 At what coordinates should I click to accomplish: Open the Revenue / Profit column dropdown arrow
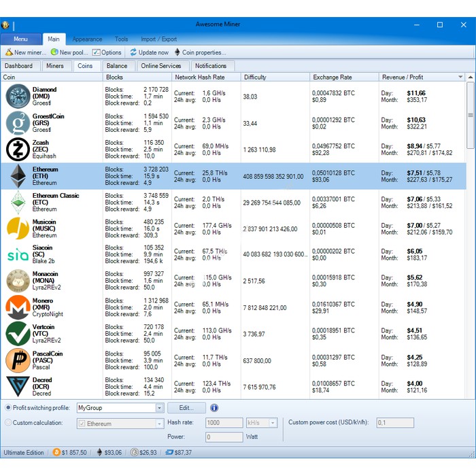460,78
